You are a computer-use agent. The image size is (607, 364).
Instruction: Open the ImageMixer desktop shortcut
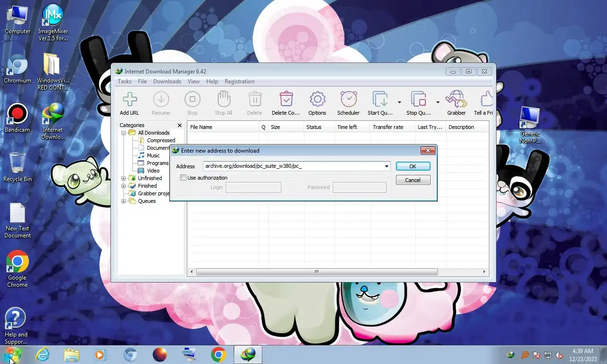click(x=53, y=23)
